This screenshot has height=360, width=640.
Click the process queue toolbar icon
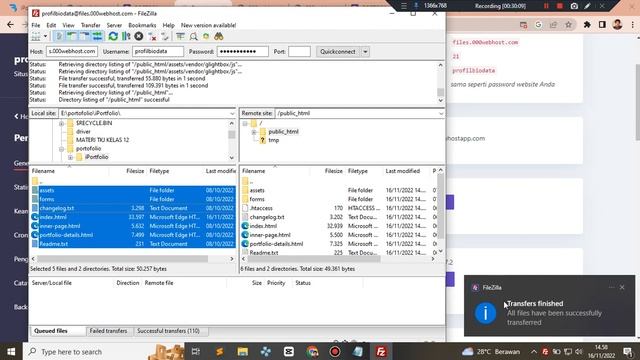coord(126,36)
